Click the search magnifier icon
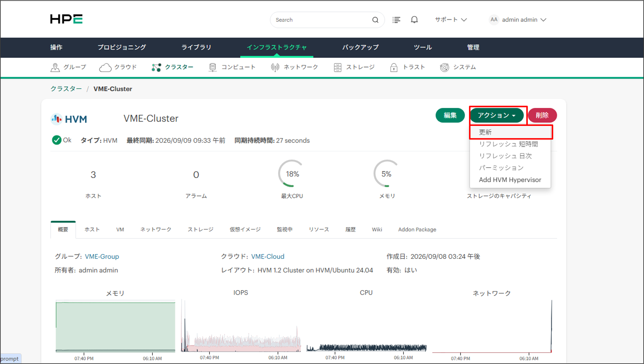The width and height of the screenshot is (644, 364). tap(375, 20)
